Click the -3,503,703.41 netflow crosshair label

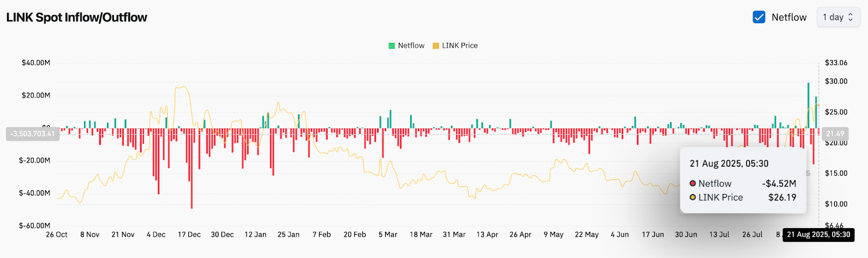[33, 134]
